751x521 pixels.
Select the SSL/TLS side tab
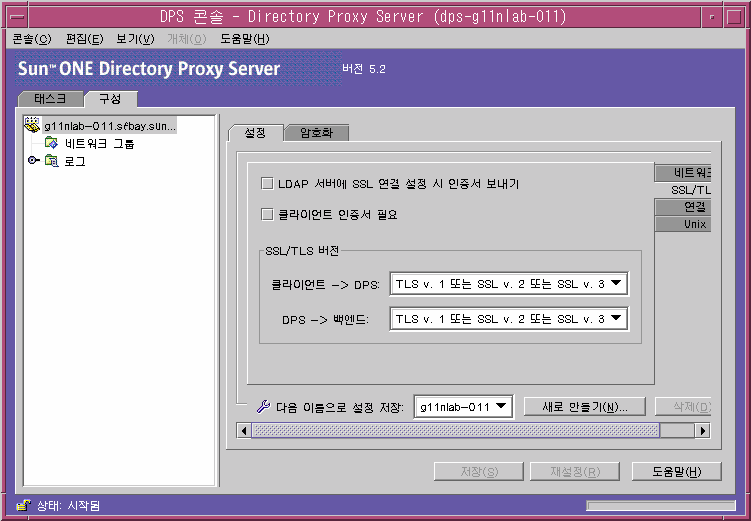point(683,190)
